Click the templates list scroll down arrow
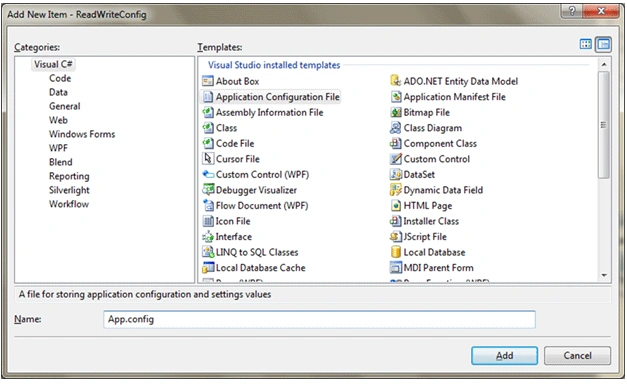Screen dimensions: 627x384 pos(604,275)
